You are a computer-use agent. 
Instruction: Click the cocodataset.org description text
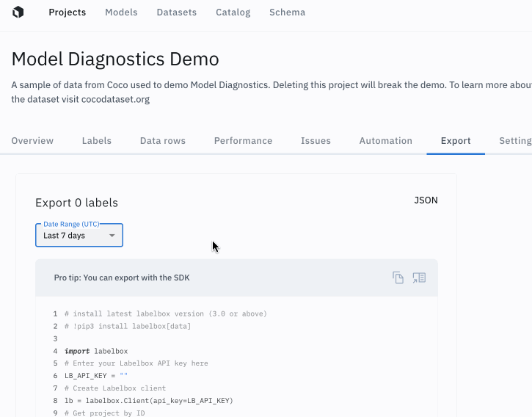[x=115, y=100]
